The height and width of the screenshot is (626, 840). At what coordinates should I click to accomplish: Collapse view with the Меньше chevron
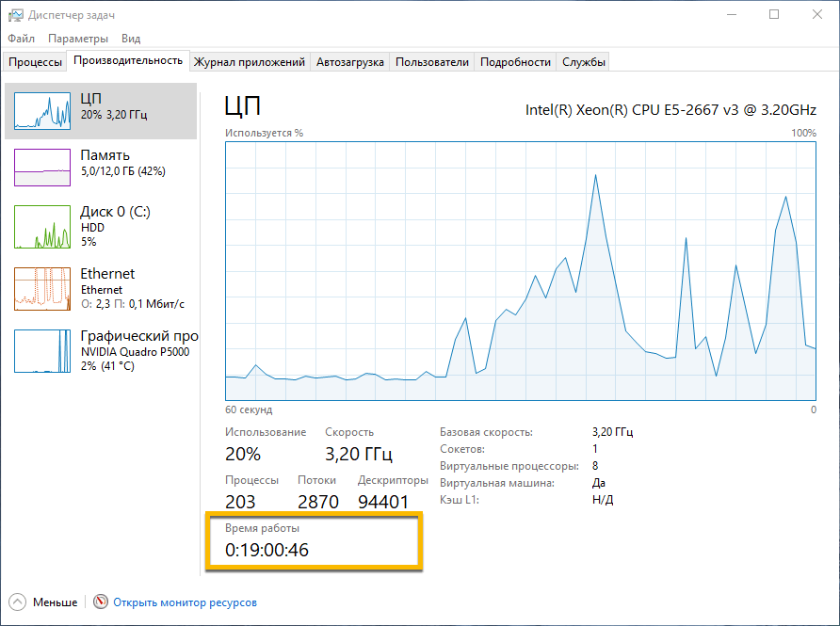pos(17,602)
